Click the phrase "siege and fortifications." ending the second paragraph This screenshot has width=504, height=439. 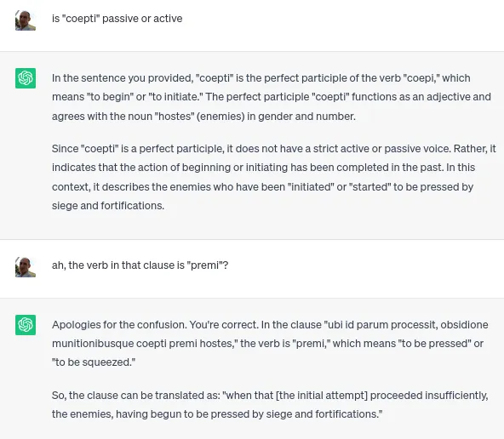[108, 206]
